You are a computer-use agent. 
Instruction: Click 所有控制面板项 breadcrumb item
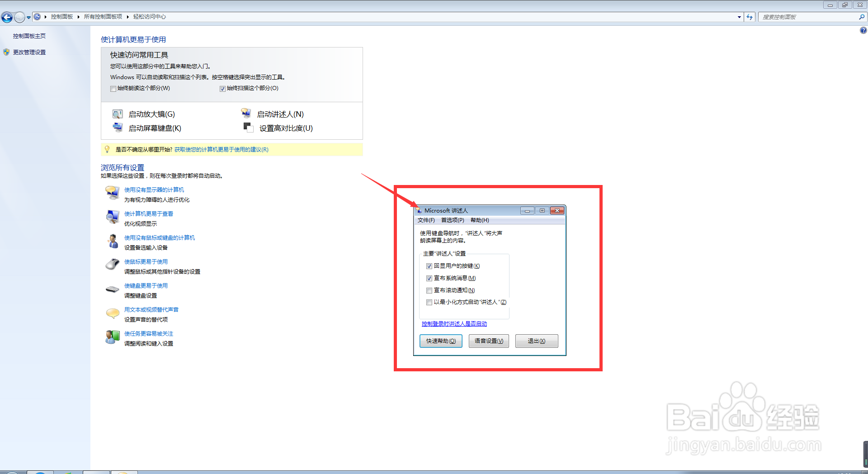[x=103, y=17]
